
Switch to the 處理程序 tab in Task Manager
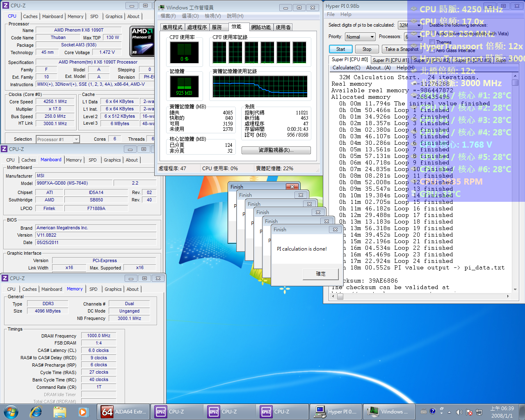click(197, 27)
